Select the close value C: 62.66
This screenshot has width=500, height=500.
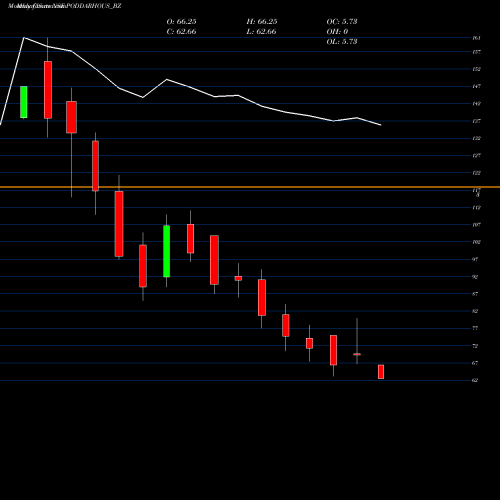point(181,32)
